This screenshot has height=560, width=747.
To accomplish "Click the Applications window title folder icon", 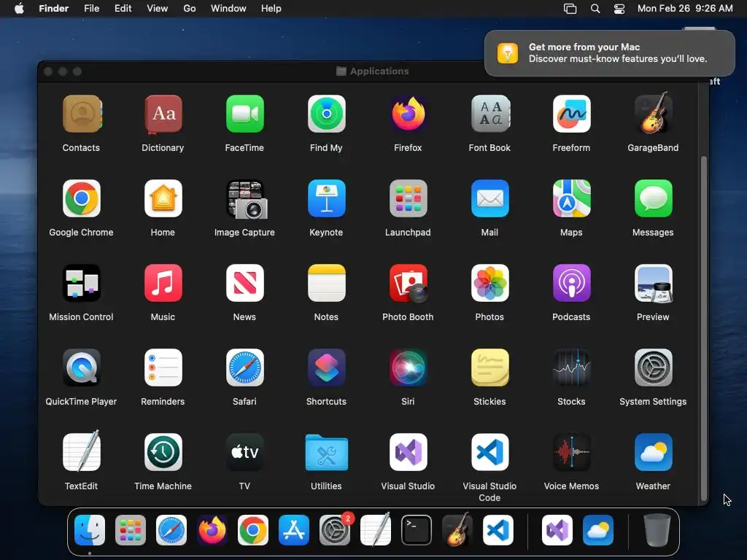I will click(341, 71).
